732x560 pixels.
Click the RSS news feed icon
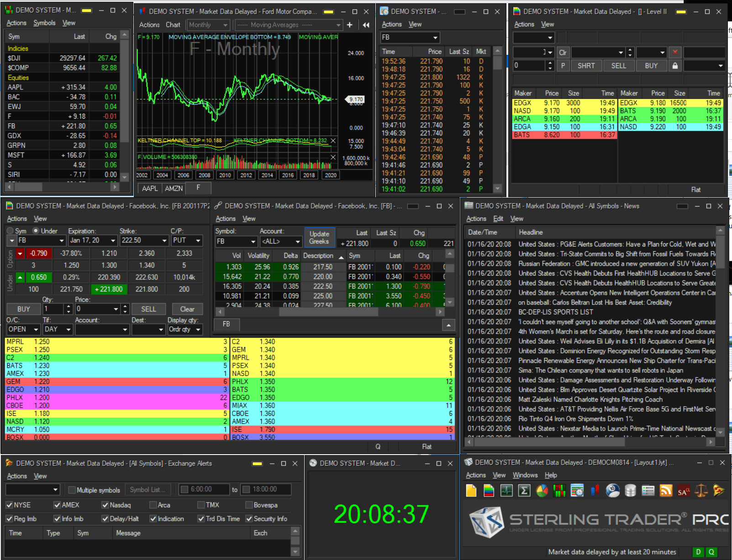(x=666, y=491)
